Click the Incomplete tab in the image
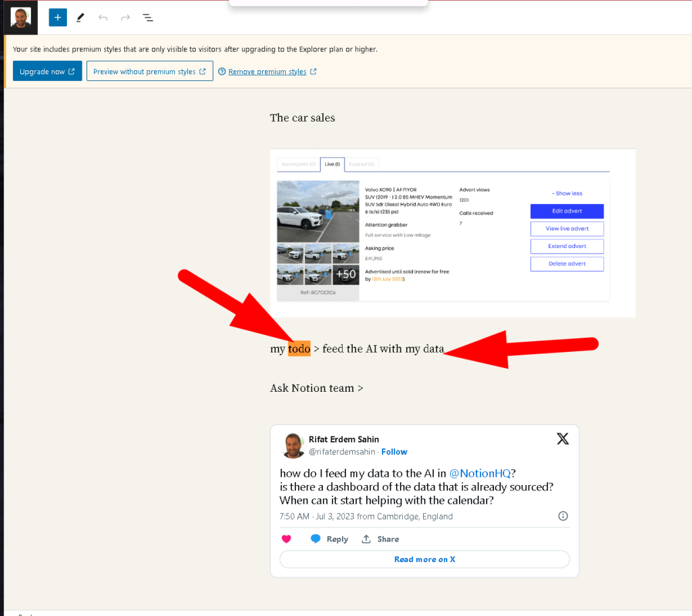This screenshot has height=616, width=692. click(299, 164)
